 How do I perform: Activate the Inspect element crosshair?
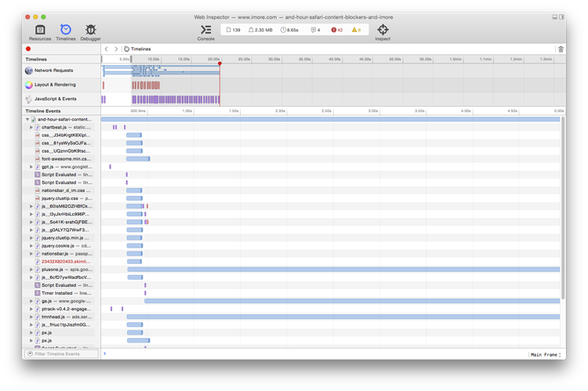click(383, 33)
